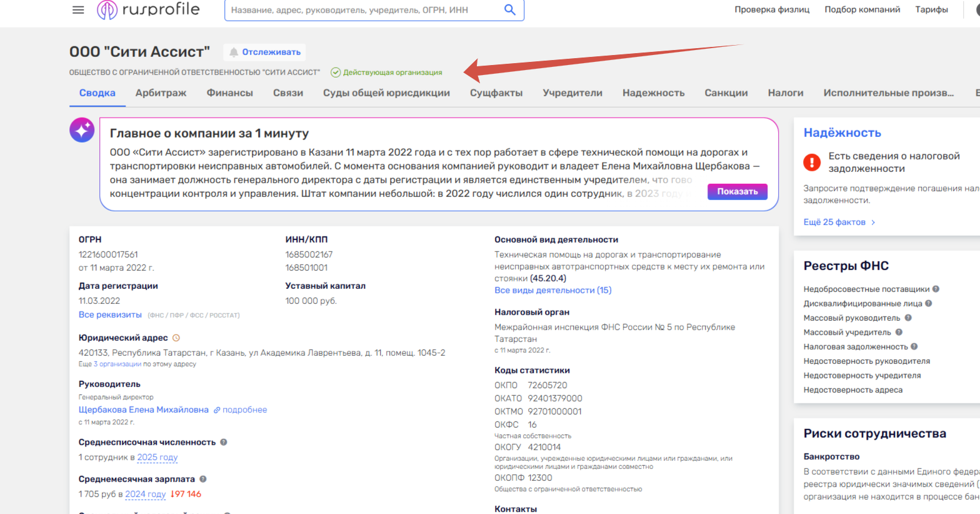Click the Отслеживать button

click(265, 53)
